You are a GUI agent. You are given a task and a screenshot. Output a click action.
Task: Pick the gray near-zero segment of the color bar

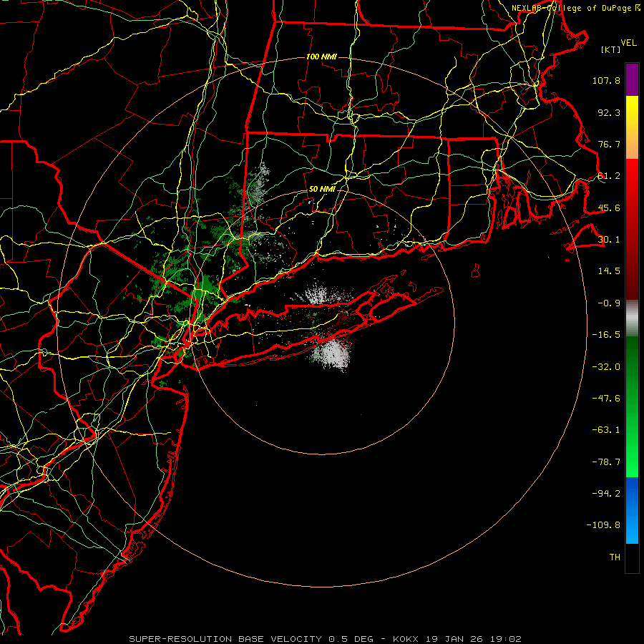(x=632, y=318)
